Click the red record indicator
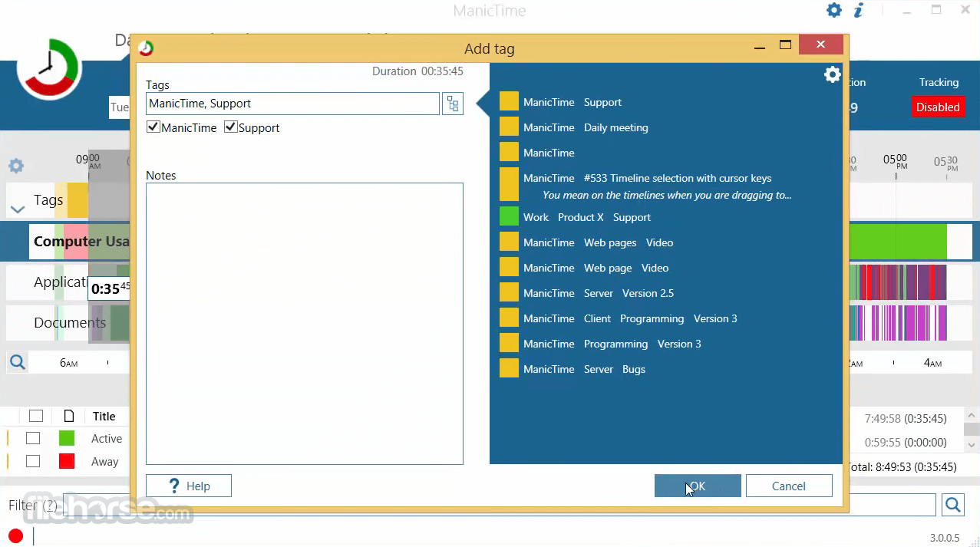This screenshot has height=547, width=980. point(15,535)
